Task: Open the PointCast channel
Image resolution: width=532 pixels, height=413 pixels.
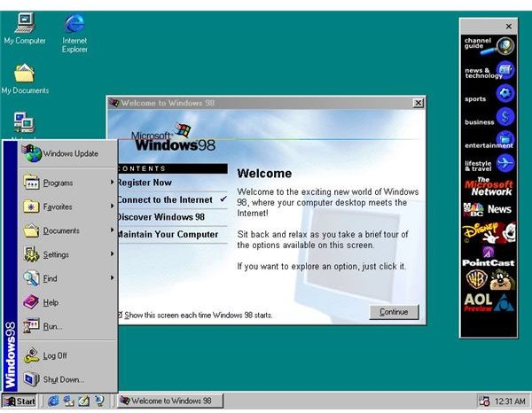Action: 489,256
